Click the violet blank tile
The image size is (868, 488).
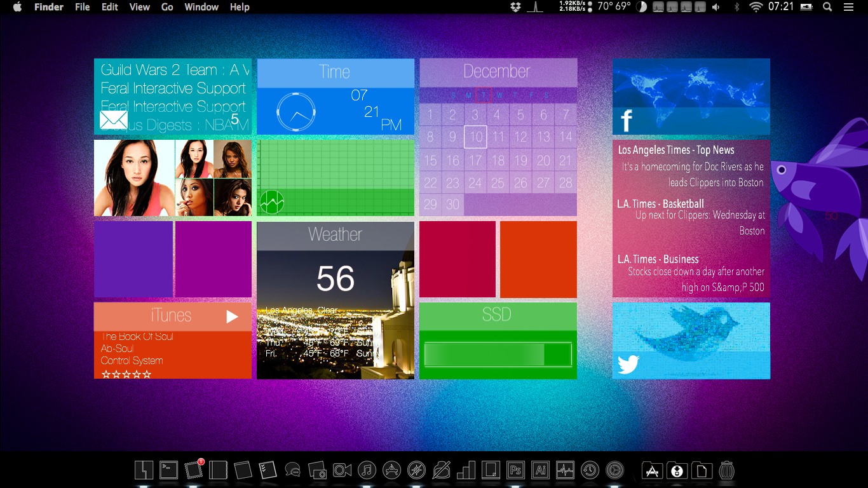point(214,259)
